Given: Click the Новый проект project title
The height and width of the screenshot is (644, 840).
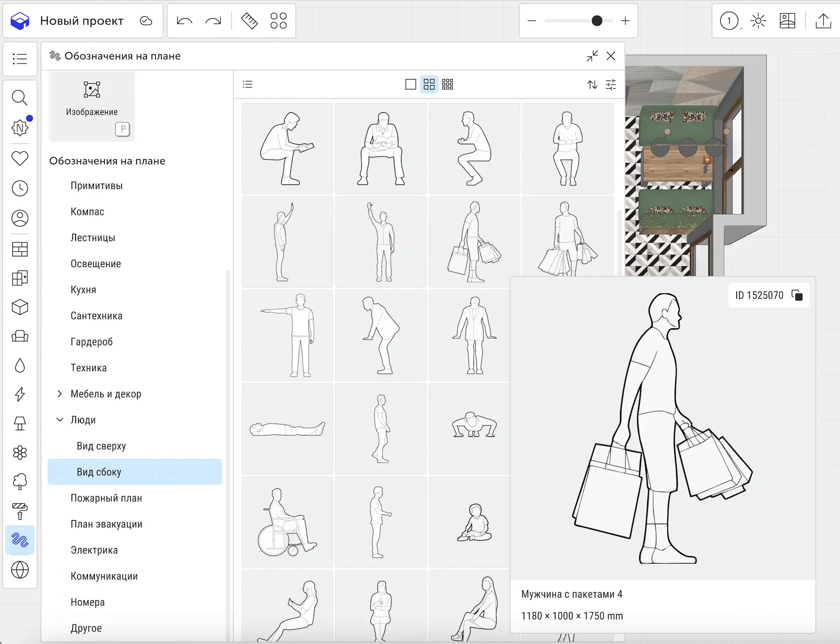Looking at the screenshot, I should pos(82,21).
